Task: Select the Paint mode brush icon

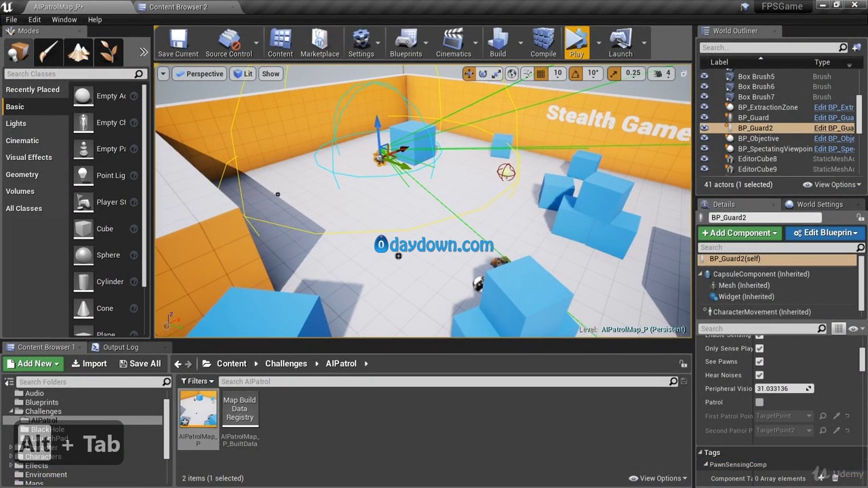Action: tap(48, 52)
